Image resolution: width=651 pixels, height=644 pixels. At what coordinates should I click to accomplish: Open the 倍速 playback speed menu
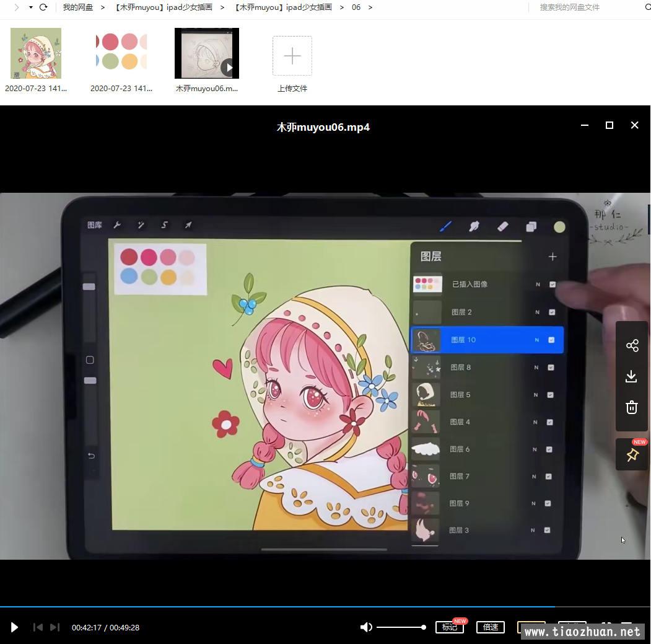click(x=490, y=627)
